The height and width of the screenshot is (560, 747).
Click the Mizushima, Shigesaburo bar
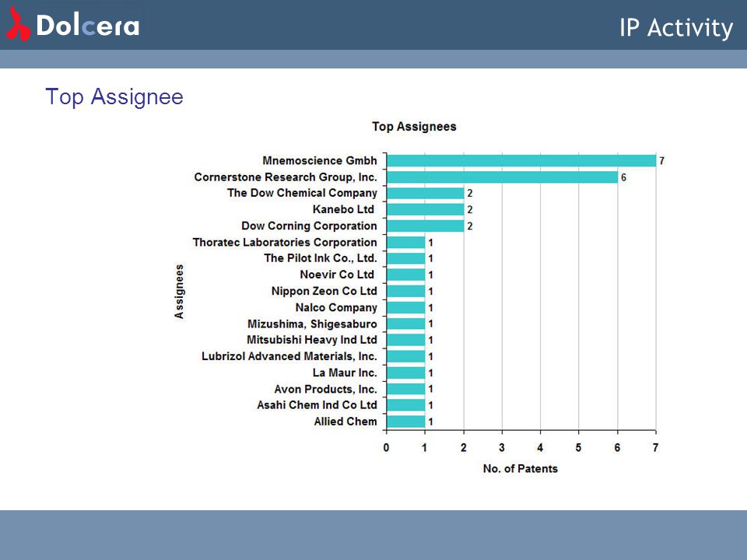point(405,324)
